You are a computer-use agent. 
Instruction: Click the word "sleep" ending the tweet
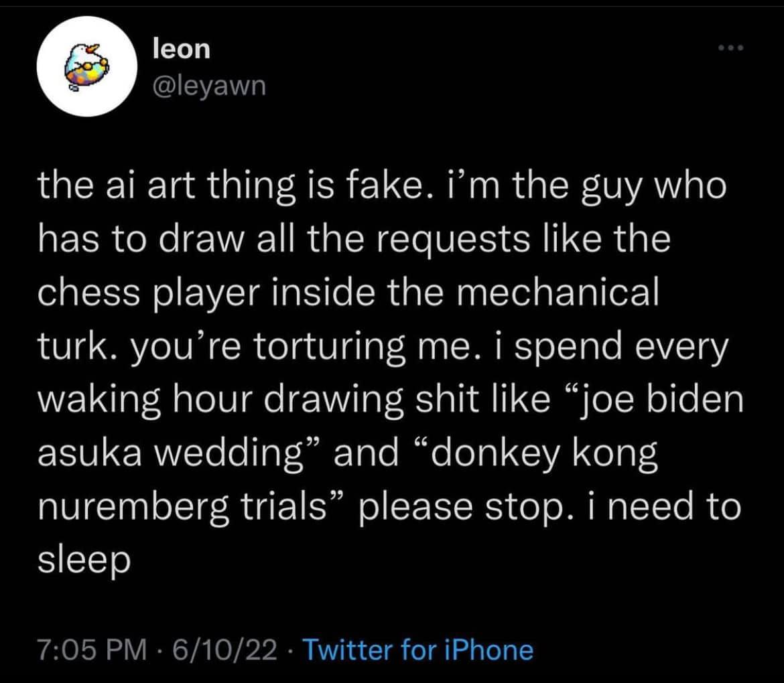coord(84,561)
